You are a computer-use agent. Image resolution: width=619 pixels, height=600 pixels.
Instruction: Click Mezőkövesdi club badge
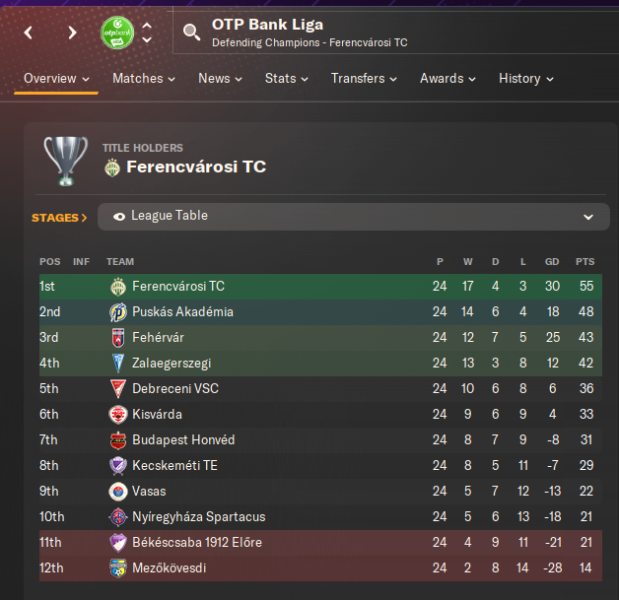click(118, 568)
